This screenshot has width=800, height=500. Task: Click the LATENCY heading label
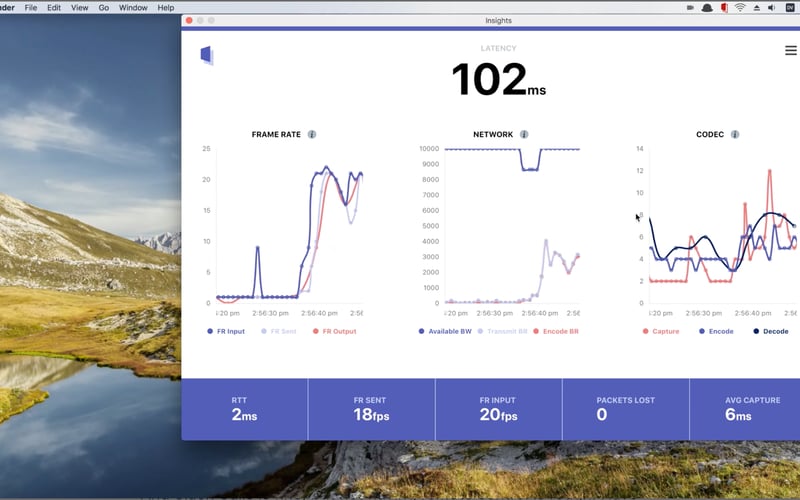498,48
